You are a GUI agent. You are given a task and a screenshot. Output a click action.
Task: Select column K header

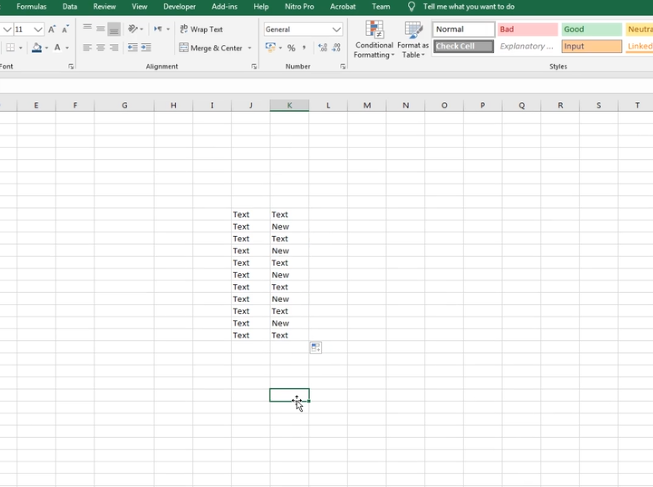click(289, 105)
